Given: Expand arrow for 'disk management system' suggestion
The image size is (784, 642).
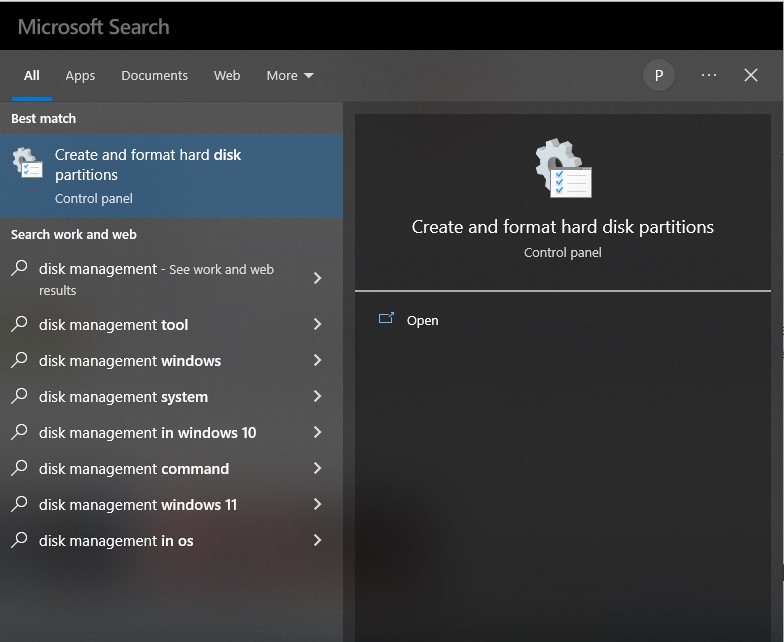Looking at the screenshot, I should point(317,397).
